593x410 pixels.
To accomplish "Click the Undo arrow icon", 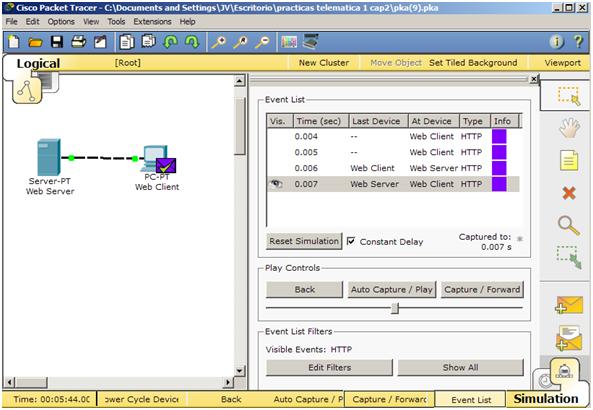I will click(170, 42).
